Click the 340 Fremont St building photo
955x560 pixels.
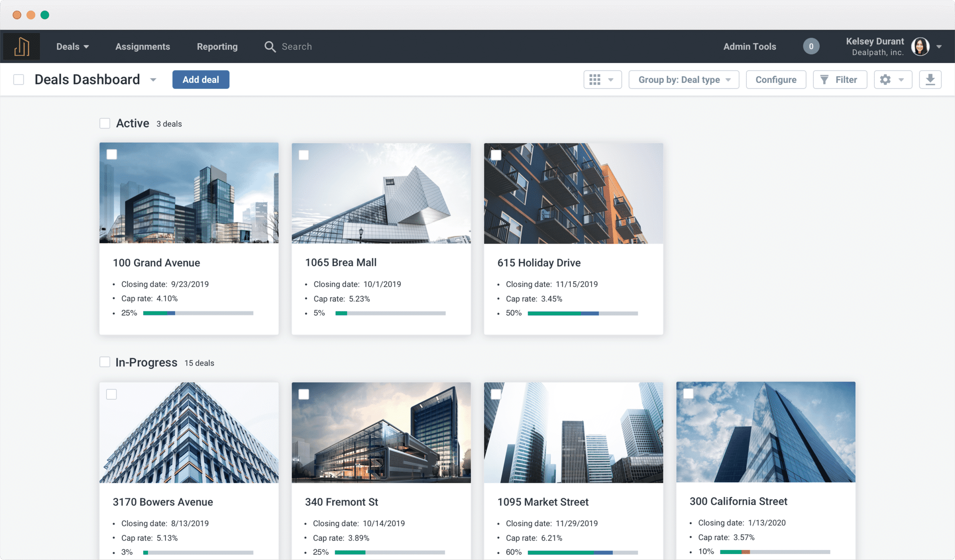(x=381, y=432)
